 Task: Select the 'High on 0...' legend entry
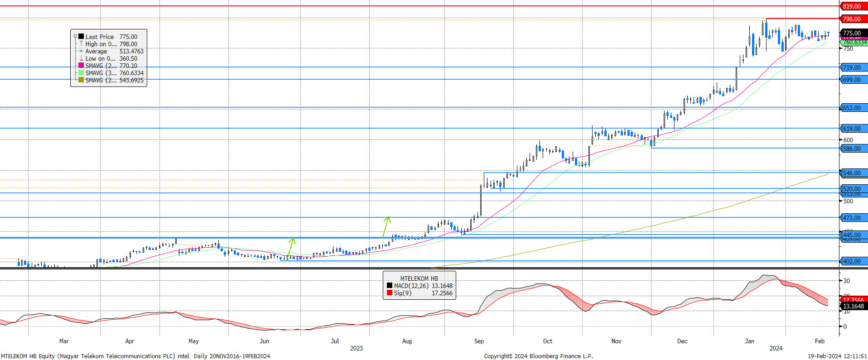click(101, 44)
